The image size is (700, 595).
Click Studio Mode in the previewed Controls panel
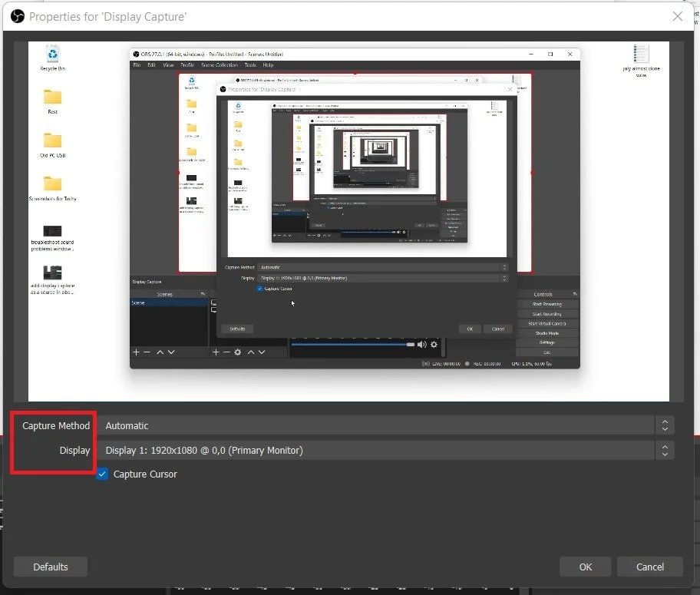coord(546,333)
